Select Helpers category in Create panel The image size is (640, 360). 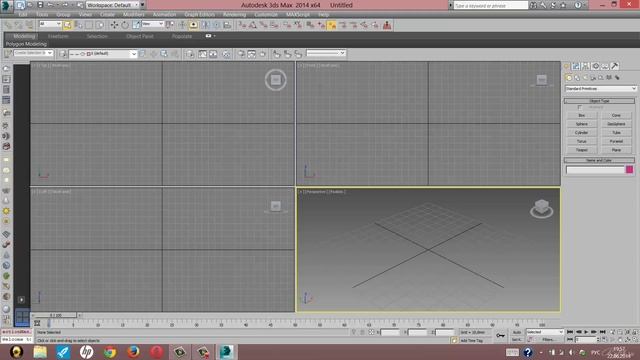point(601,78)
